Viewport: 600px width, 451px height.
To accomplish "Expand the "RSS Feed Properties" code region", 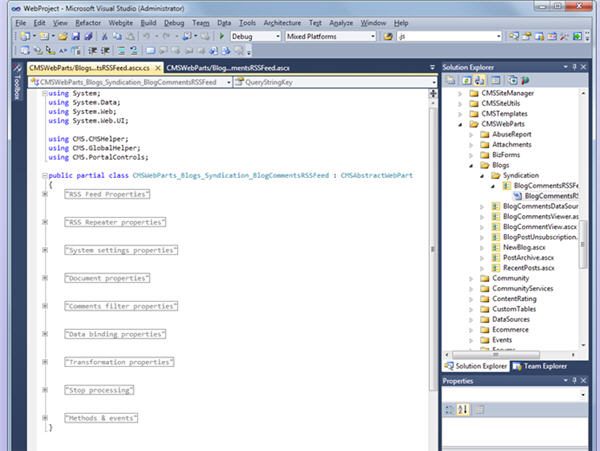I will point(47,194).
